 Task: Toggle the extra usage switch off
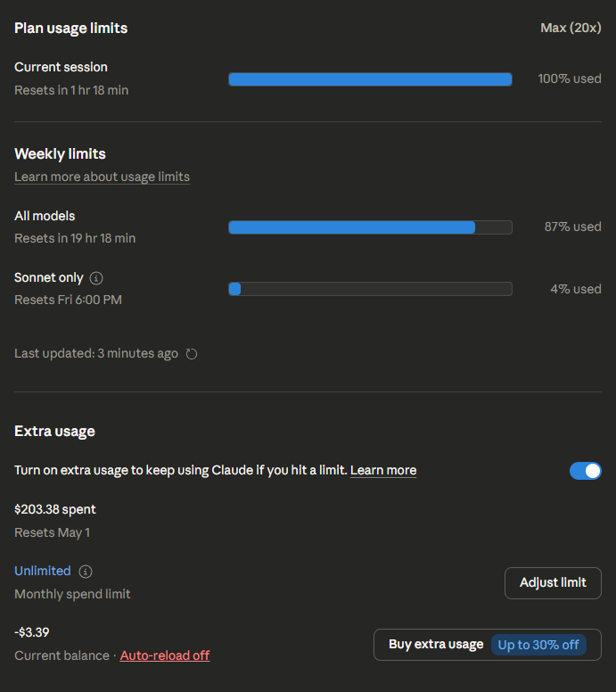pos(585,471)
